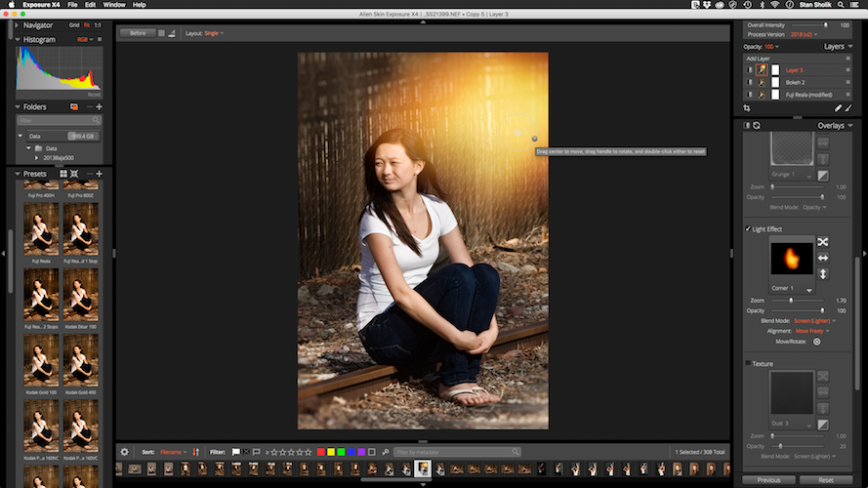Open the Window menu
This screenshot has height=488, width=868.
pos(114,5)
